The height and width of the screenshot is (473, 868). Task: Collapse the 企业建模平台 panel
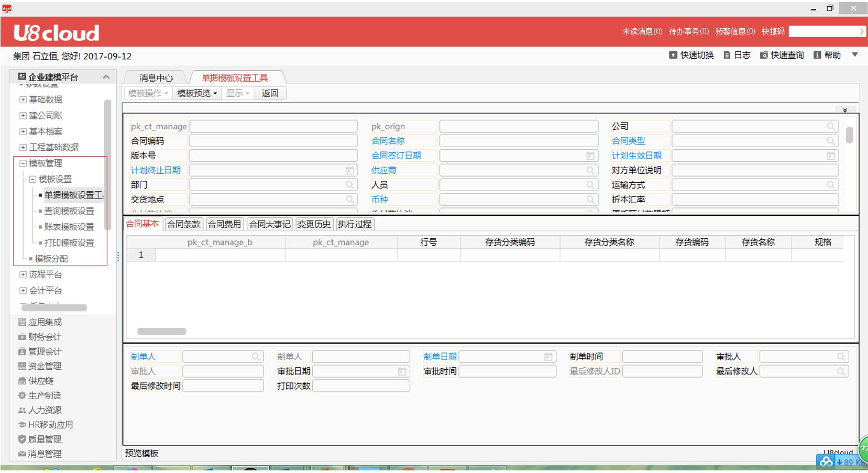click(x=106, y=77)
